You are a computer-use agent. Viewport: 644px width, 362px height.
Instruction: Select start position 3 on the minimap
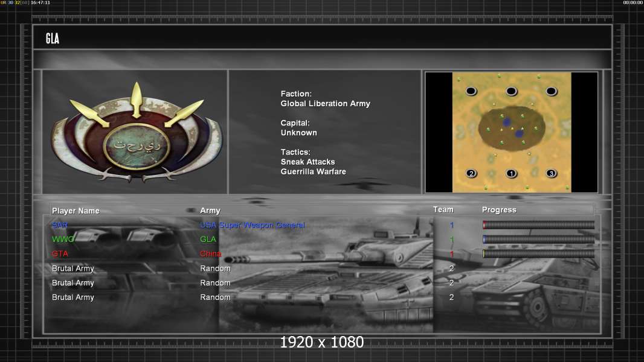551,174
